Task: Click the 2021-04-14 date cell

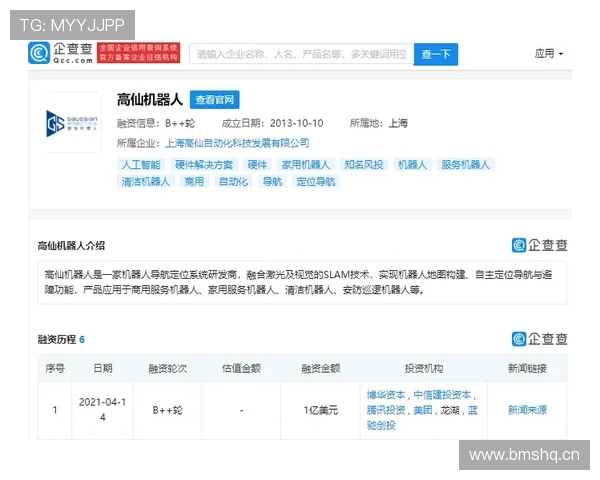Action: pos(103,410)
